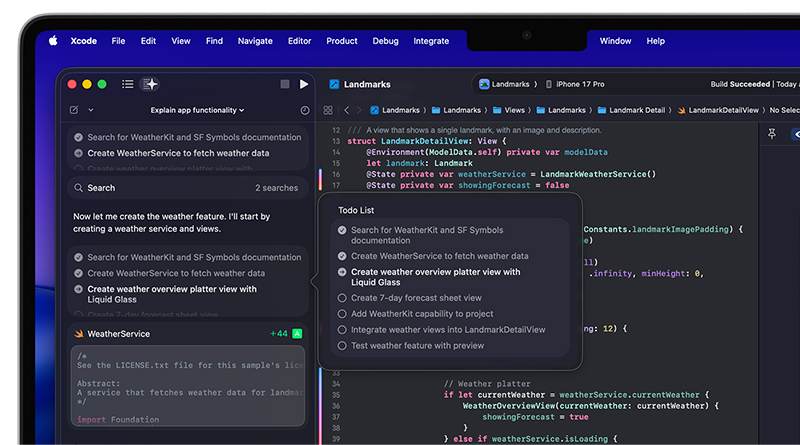Select LandmarkDetailView file in jump bar
The width and height of the screenshot is (800, 445).
pyautogui.click(x=718, y=110)
